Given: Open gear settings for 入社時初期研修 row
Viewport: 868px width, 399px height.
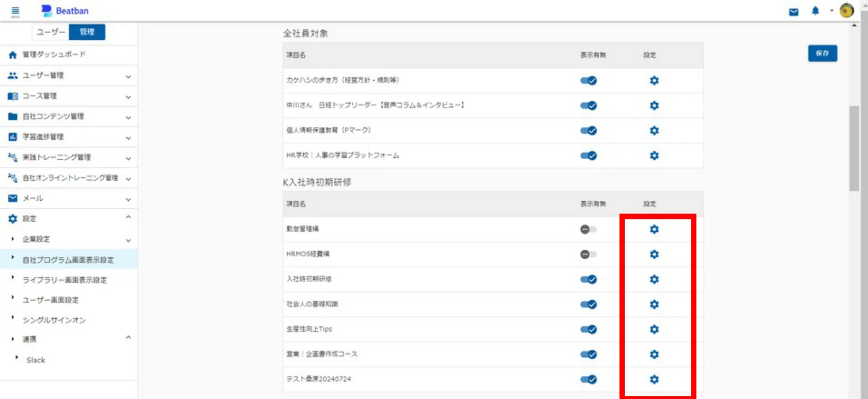Looking at the screenshot, I should coord(654,280).
